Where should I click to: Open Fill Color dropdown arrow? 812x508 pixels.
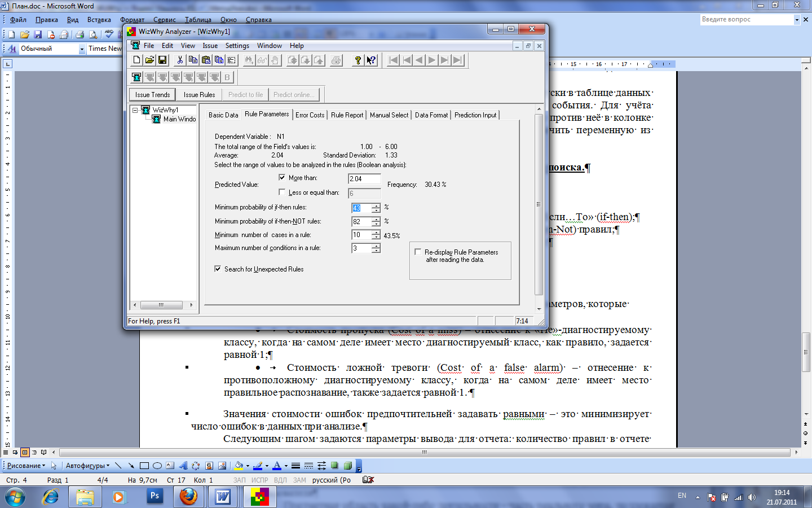(248, 466)
